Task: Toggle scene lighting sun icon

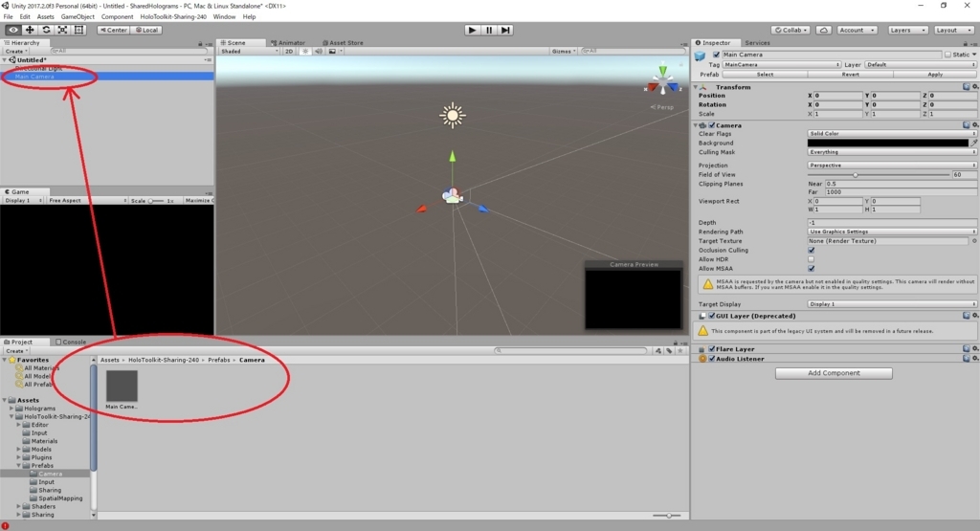Action: pos(305,52)
